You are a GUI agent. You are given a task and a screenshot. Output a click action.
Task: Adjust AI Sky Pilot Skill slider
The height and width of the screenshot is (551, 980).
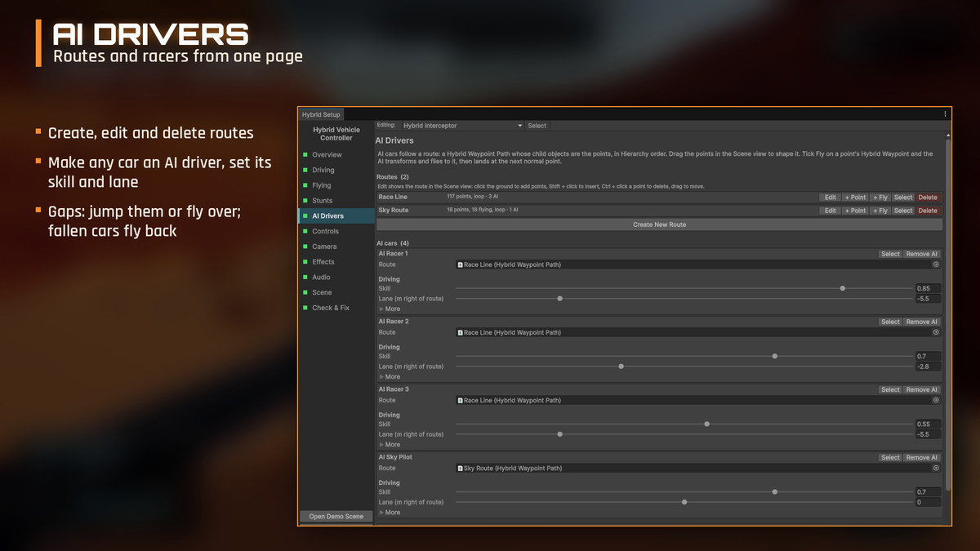tap(684, 491)
